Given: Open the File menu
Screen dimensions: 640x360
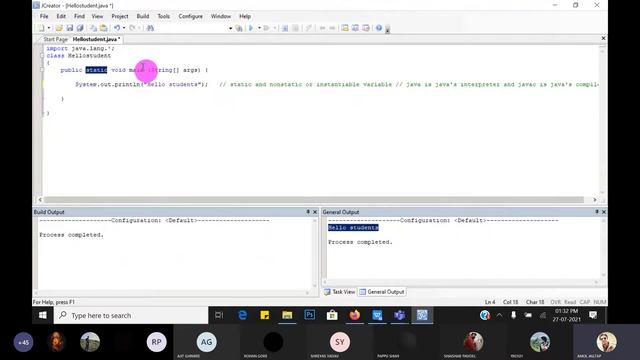Looking at the screenshot, I should pyautogui.click(x=44, y=16).
